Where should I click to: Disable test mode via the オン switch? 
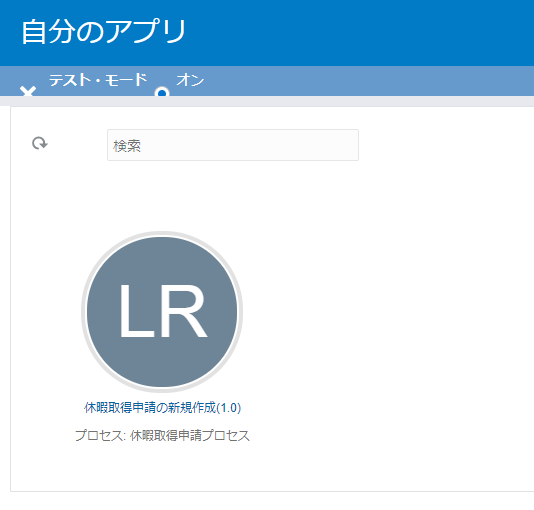pyautogui.click(x=162, y=92)
